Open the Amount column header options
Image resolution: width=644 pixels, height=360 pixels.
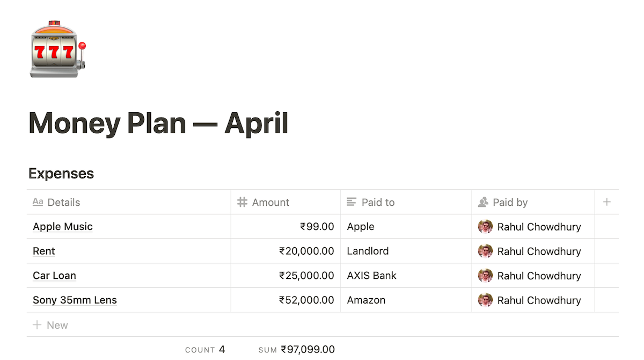pyautogui.click(x=270, y=202)
